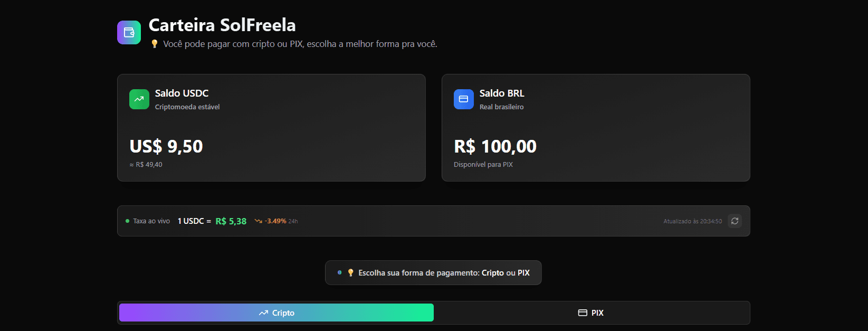This screenshot has height=331, width=868.
Task: Click the ≈ R$ 49,40 converted value
Action: click(x=146, y=165)
